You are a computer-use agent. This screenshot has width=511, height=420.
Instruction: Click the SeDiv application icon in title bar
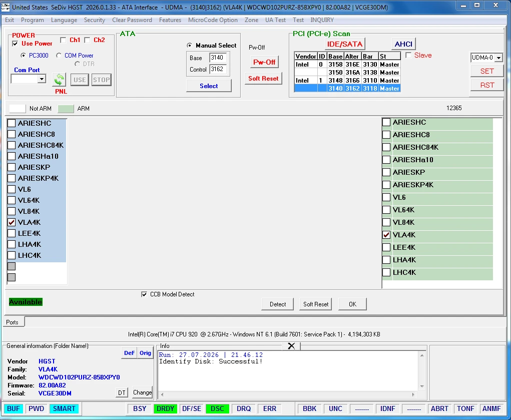pos(5,7)
